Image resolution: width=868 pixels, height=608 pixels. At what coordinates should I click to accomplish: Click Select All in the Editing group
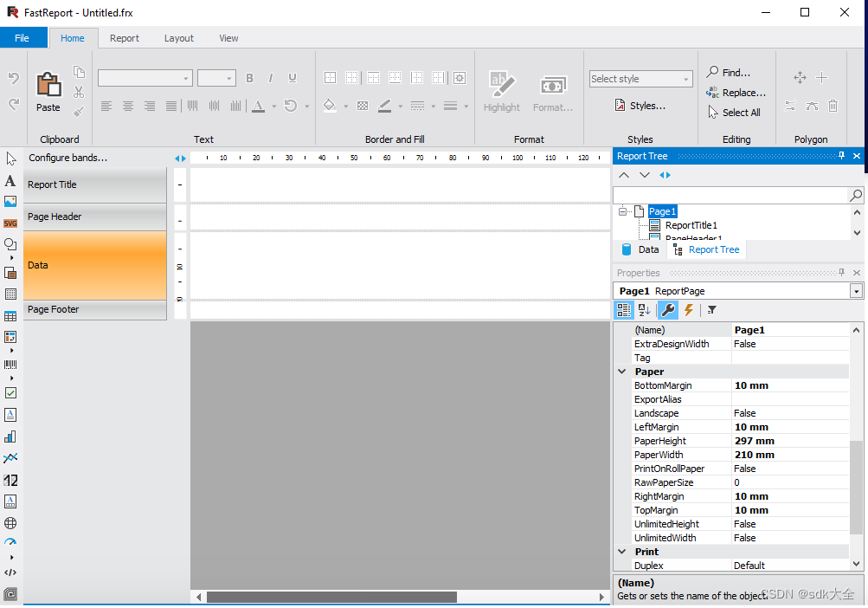[736, 112]
